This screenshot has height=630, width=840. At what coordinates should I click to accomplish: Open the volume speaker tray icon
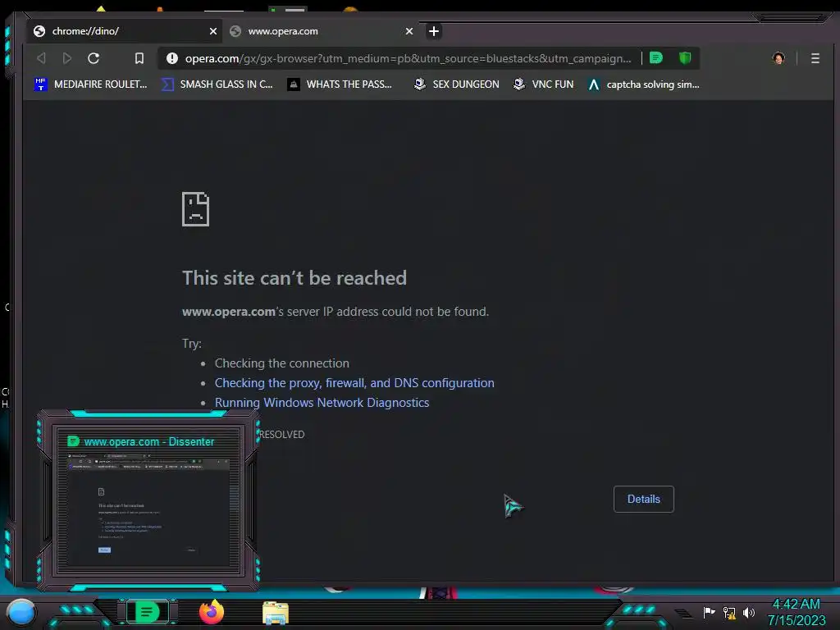(x=749, y=612)
